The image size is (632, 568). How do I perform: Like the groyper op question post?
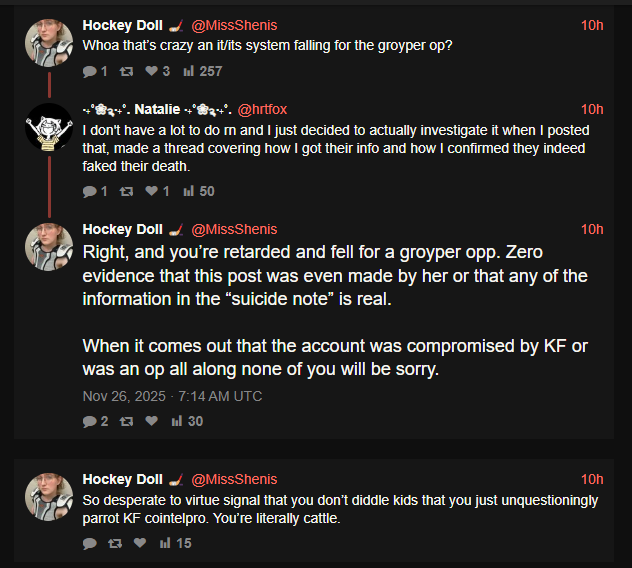152,71
